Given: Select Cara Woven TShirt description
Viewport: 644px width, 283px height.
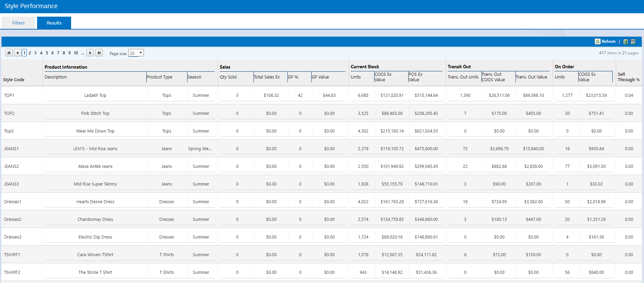Looking at the screenshot, I should pyautogui.click(x=95, y=255).
